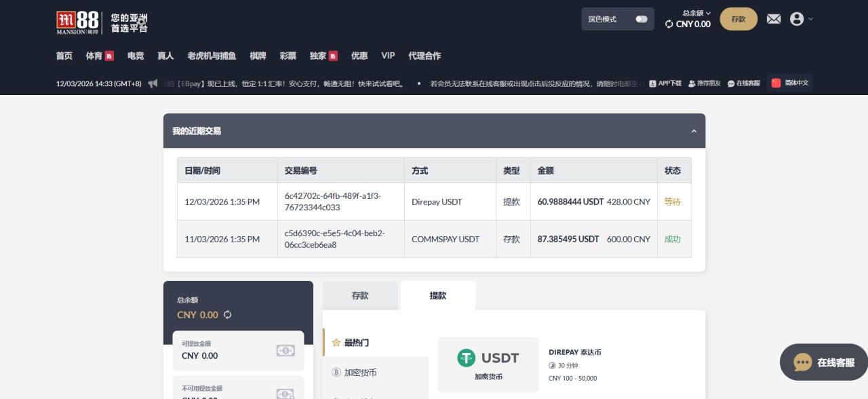Image resolution: width=868 pixels, height=399 pixels.
Task: Click APP下载 download link
Action: 665,83
